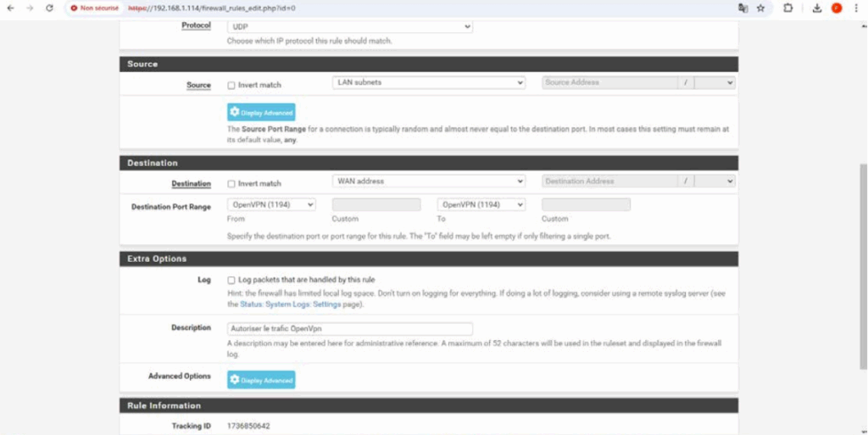Click the To Custom port field
Viewport: 868px width, 435px height.
(x=587, y=204)
